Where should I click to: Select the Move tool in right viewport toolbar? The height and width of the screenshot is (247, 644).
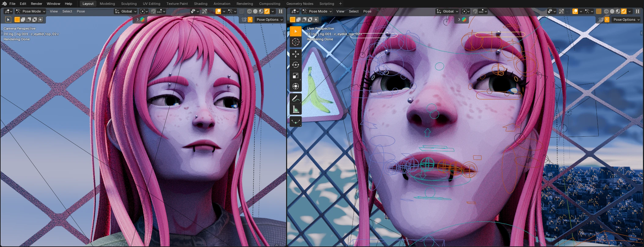click(x=295, y=54)
